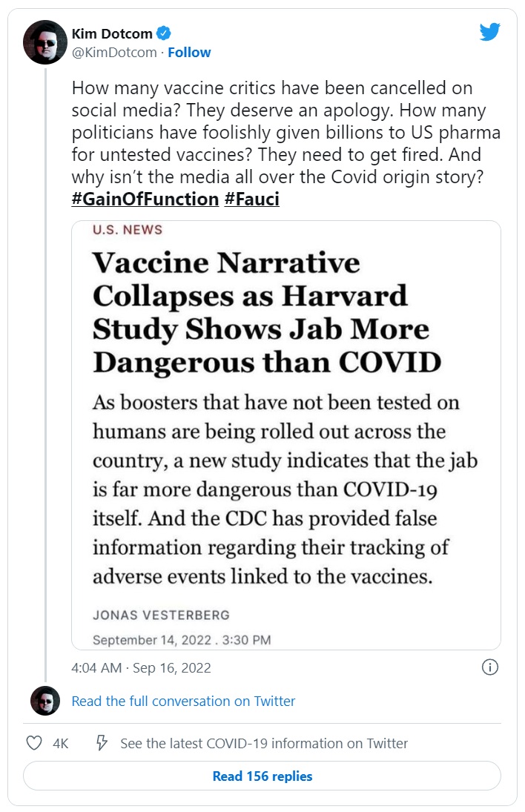
Task: Open the Kim Dotcom display name
Action: (x=112, y=33)
